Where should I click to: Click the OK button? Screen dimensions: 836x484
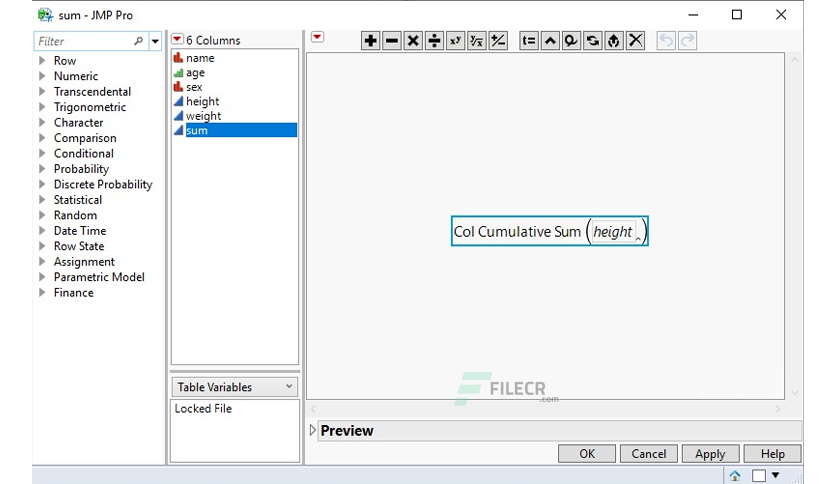pyautogui.click(x=587, y=454)
